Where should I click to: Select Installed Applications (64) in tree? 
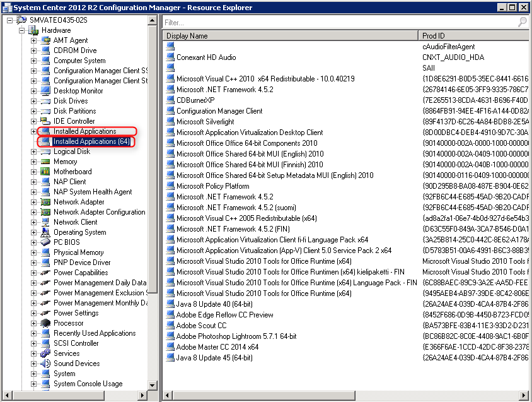[91, 141]
